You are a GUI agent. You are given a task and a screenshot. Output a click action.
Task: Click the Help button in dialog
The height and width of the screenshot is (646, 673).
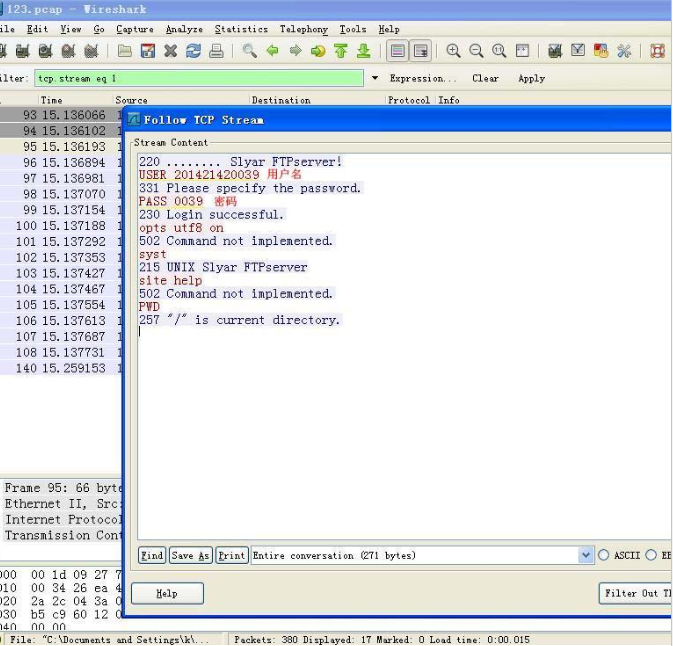167,593
